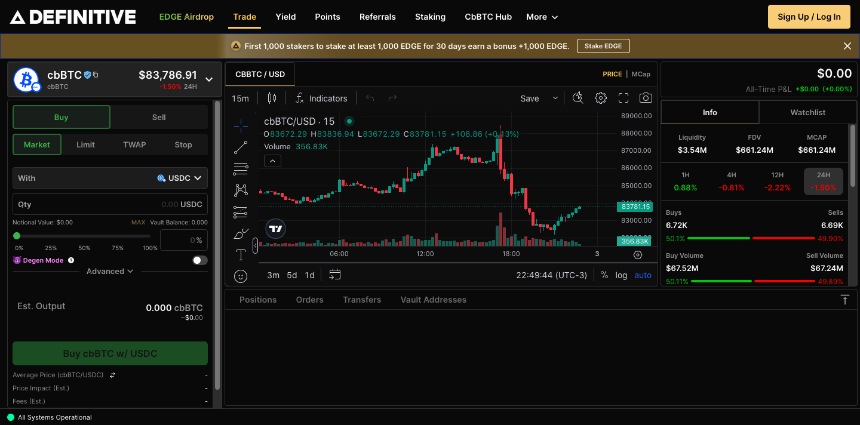The image size is (860, 425).
Task: Switch to the Watchlist tab
Action: (807, 112)
